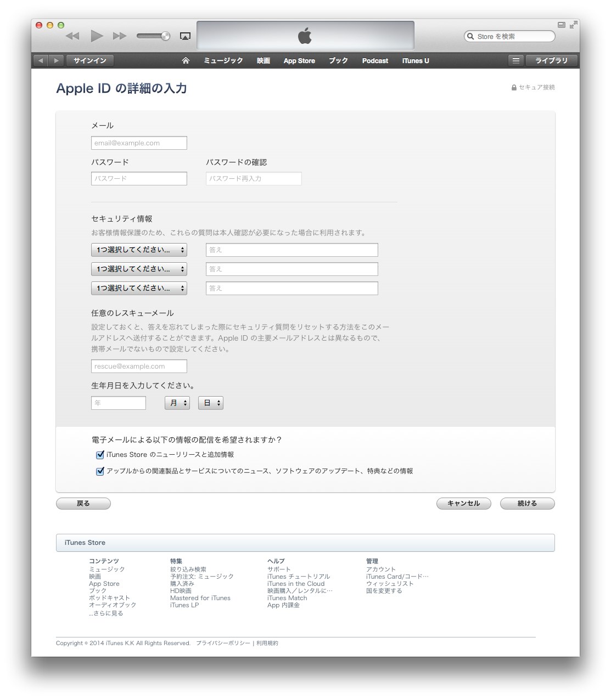
Task: Click the 戻る back button
Action: tap(83, 503)
